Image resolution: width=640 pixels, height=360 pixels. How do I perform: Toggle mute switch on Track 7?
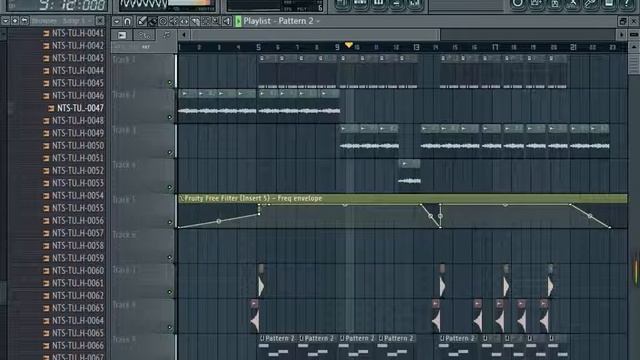[170, 292]
